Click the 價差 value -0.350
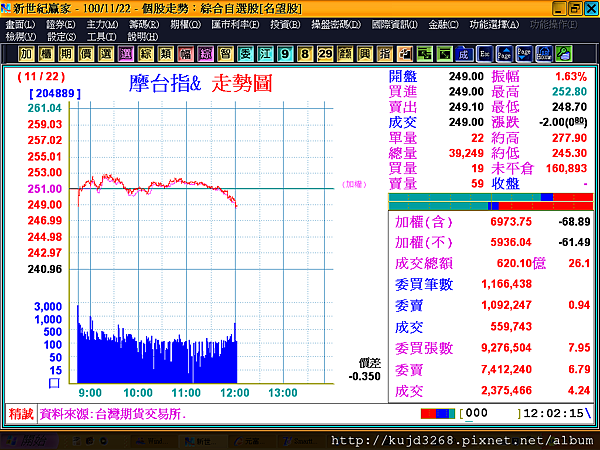The image size is (600, 450). 365,376
